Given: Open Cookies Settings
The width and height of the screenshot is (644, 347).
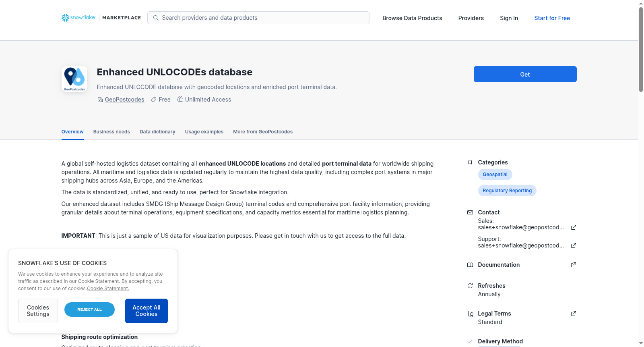Looking at the screenshot, I should (x=38, y=311).
